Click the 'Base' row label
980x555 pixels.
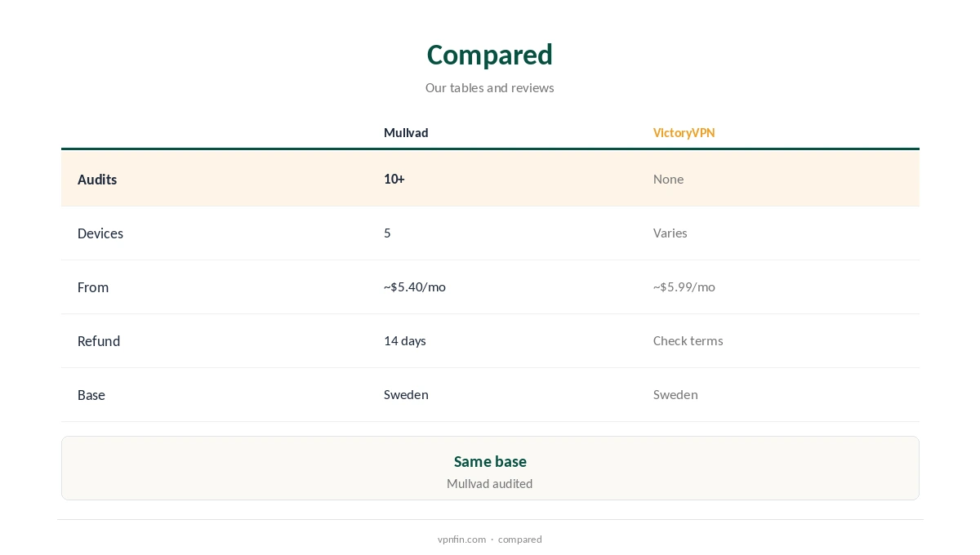(x=91, y=395)
